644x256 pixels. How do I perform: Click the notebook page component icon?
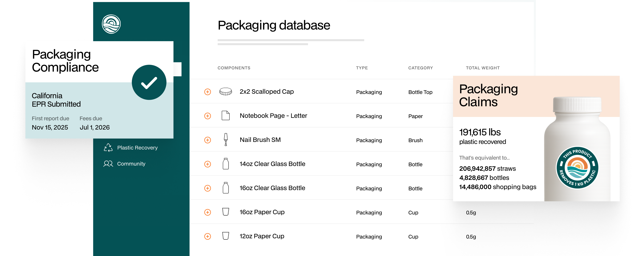click(225, 115)
